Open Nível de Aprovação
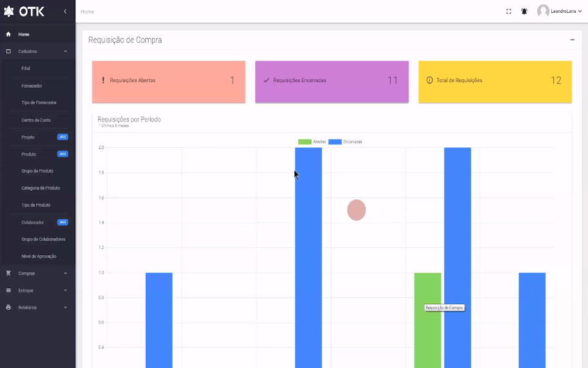 [39, 256]
